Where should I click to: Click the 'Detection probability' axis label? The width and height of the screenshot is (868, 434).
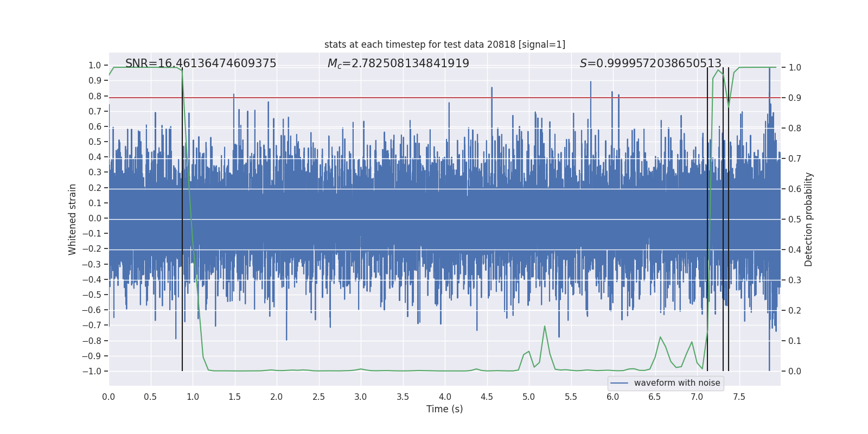coord(809,219)
